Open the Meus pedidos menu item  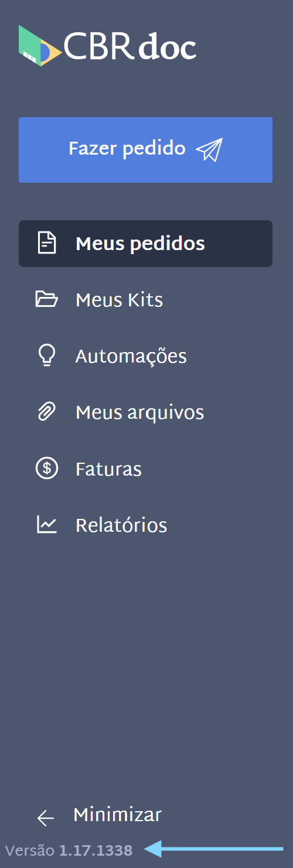pyautogui.click(x=145, y=244)
